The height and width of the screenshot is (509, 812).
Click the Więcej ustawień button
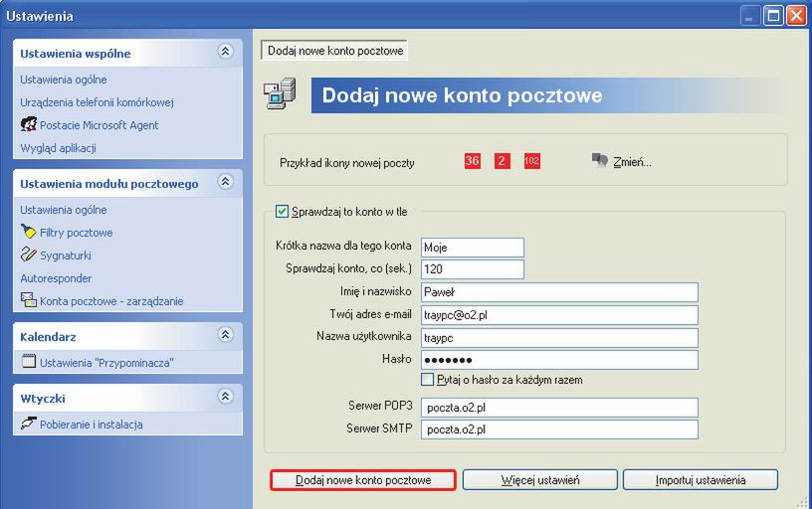(x=540, y=480)
